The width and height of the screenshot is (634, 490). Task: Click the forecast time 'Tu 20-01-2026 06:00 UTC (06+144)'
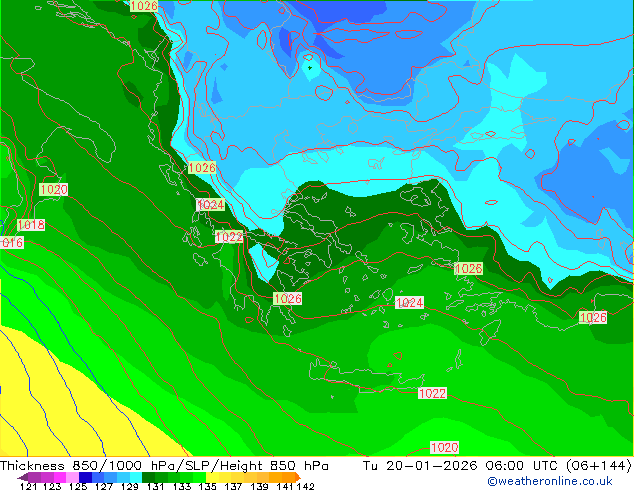click(497, 466)
